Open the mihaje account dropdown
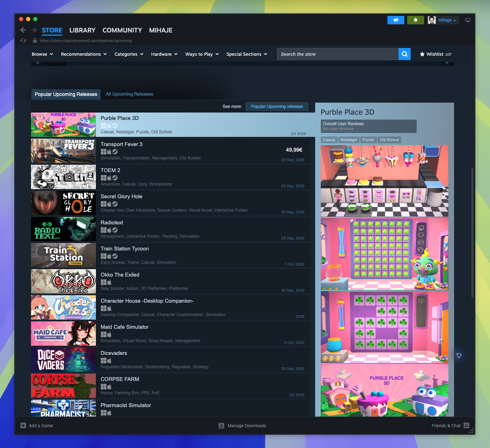 point(447,20)
